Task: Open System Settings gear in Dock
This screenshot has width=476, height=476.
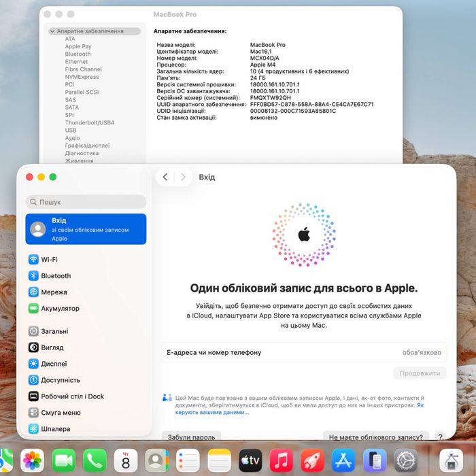Action: 406,460
